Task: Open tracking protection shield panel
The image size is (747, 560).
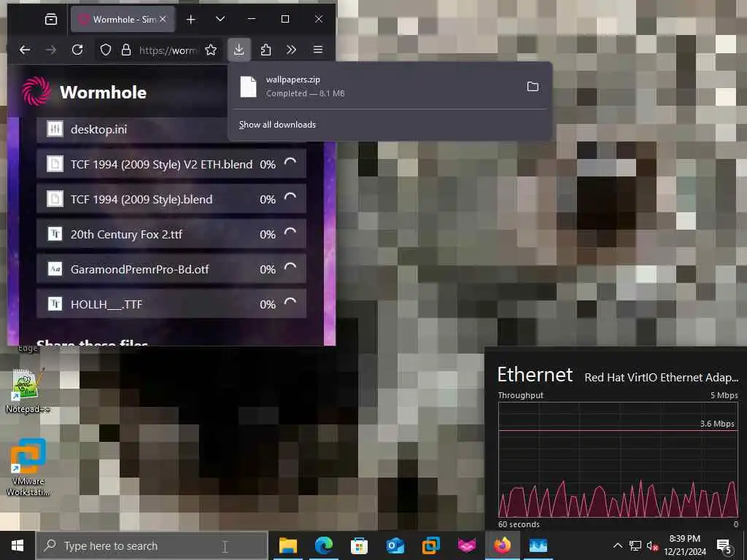Action: pos(106,50)
